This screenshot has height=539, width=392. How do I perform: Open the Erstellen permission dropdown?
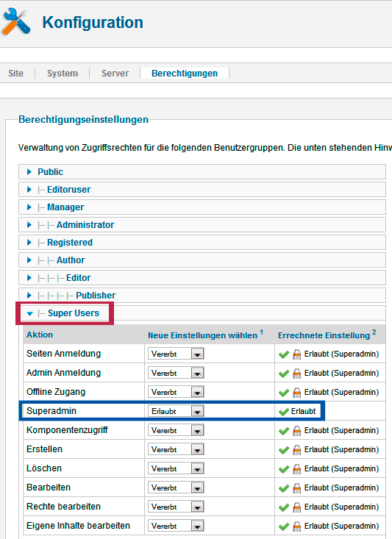[x=176, y=449]
